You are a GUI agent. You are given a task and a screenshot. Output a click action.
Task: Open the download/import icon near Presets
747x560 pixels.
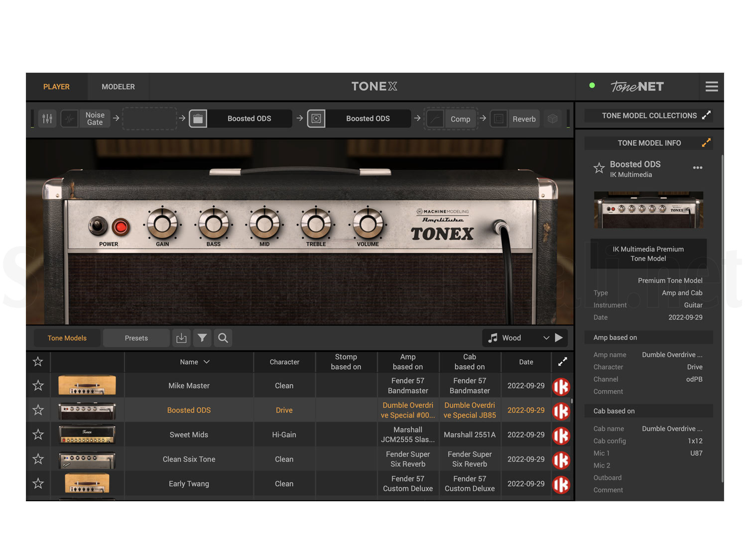(x=181, y=338)
